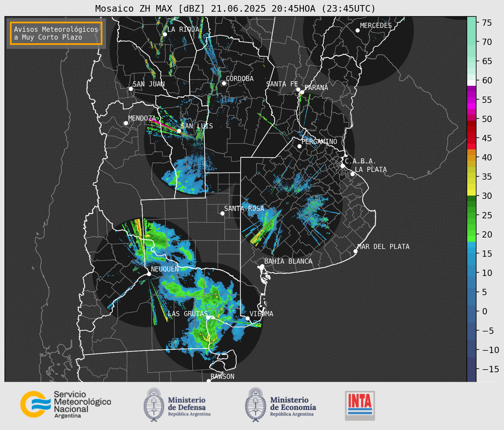
Task: Click the BAHÍA BLANCA city marker
Action: (x=262, y=266)
